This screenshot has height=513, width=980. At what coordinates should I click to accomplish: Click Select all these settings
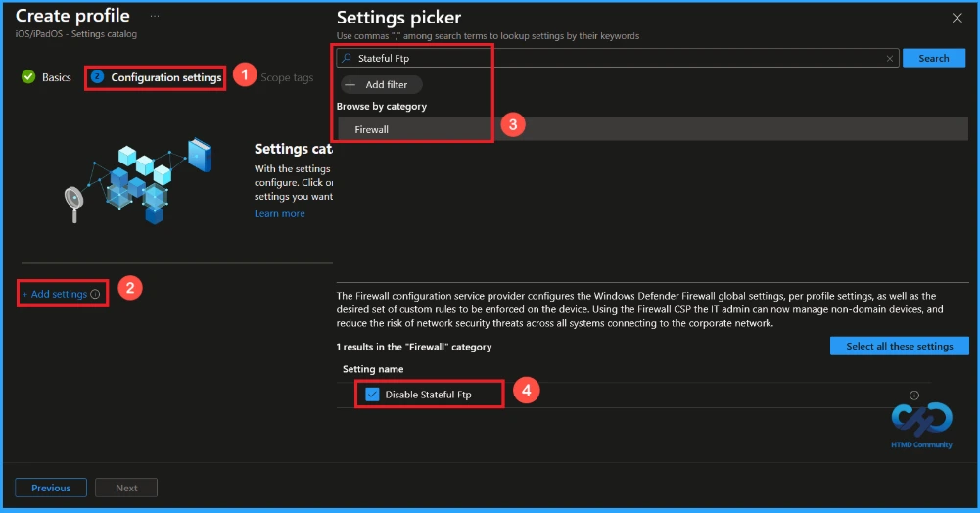(x=900, y=347)
